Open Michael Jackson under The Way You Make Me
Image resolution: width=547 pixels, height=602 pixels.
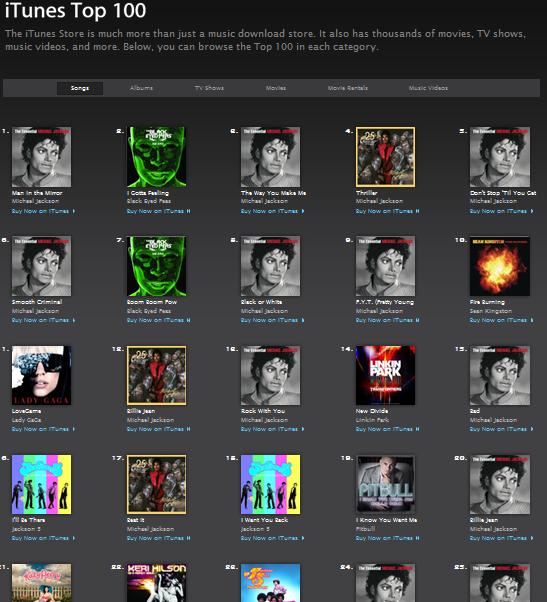pyautogui.click(x=264, y=201)
